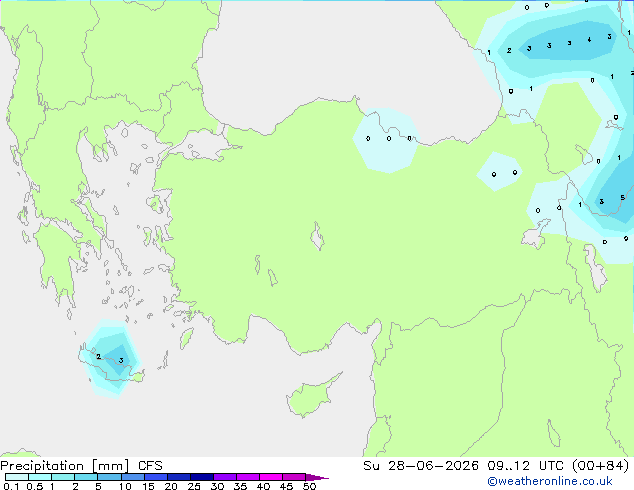The height and width of the screenshot is (490, 634).
Task: Click the "0.1" legend label
Action: click(x=11, y=486)
